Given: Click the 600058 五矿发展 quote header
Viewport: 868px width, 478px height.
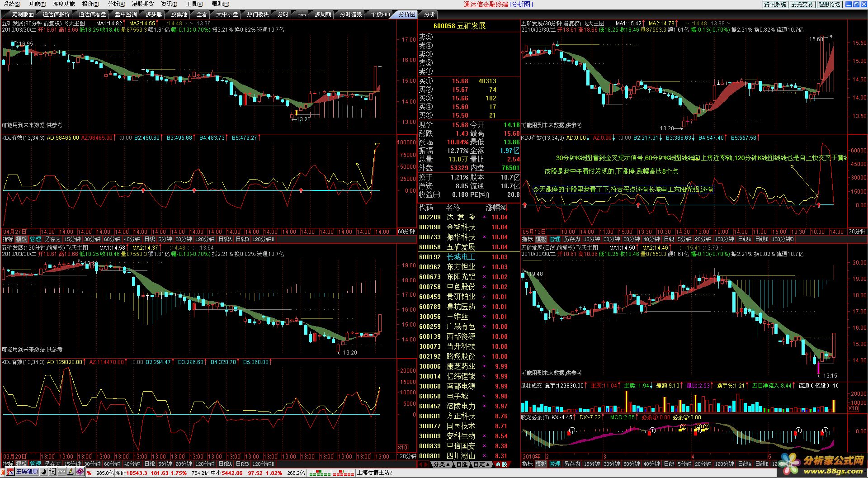Looking at the screenshot, I should pos(459,26).
